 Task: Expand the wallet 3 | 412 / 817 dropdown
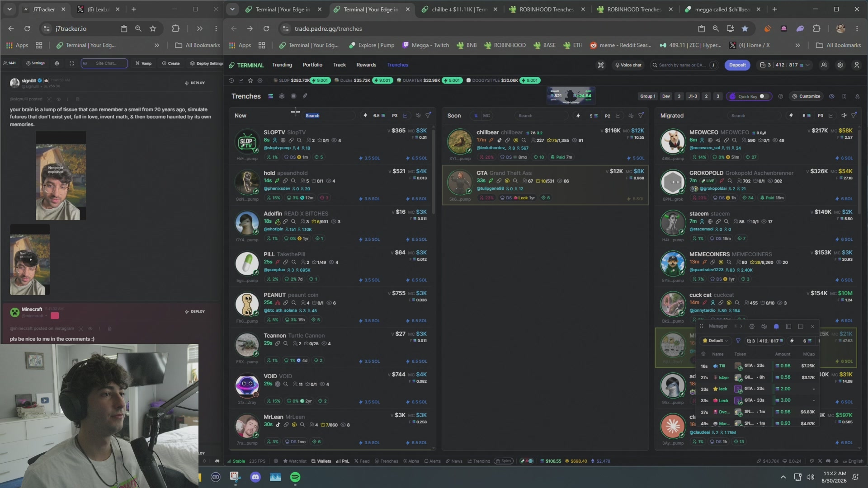point(784,65)
